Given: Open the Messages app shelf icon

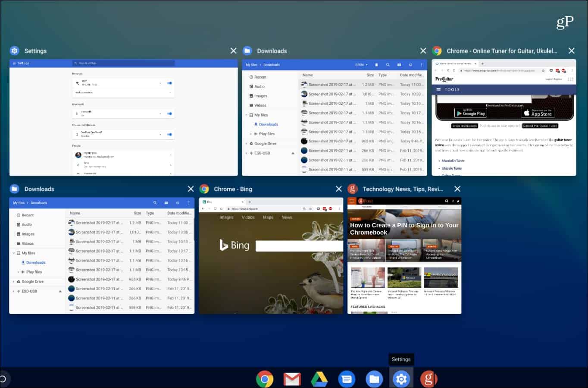Looking at the screenshot, I should coord(347,379).
